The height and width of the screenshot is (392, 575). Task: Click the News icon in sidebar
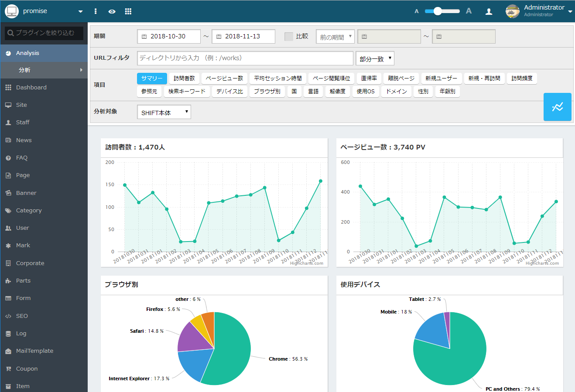tap(8, 140)
